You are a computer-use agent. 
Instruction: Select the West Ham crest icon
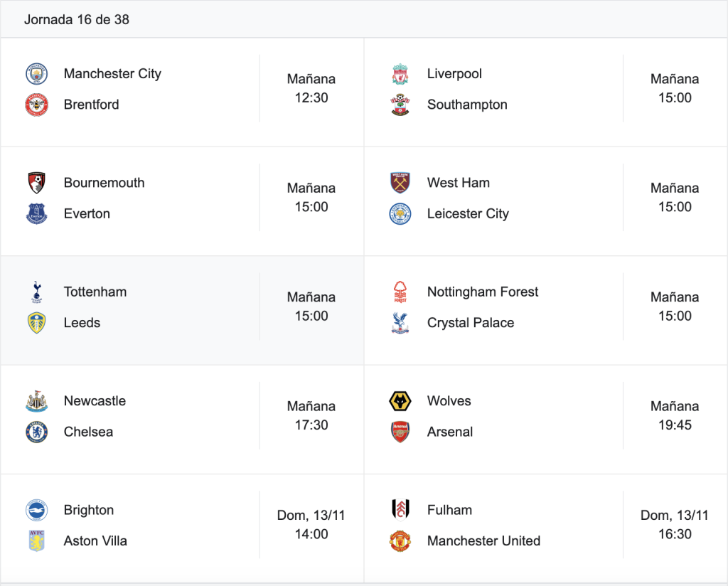(400, 183)
